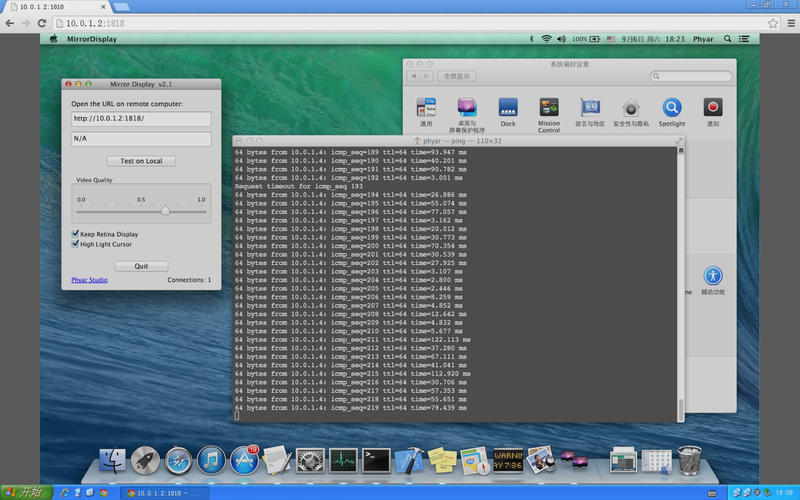Open the App Store dock icon

pos(244,461)
